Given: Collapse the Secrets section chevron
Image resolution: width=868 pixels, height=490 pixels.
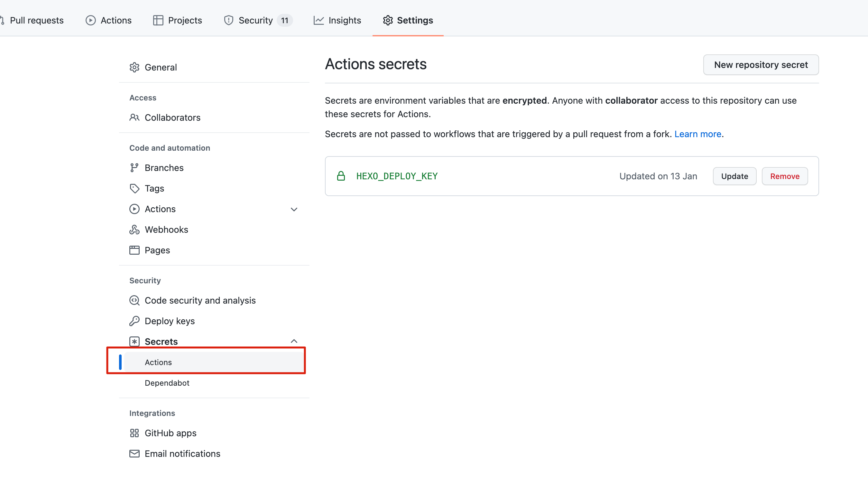Looking at the screenshot, I should [x=294, y=341].
